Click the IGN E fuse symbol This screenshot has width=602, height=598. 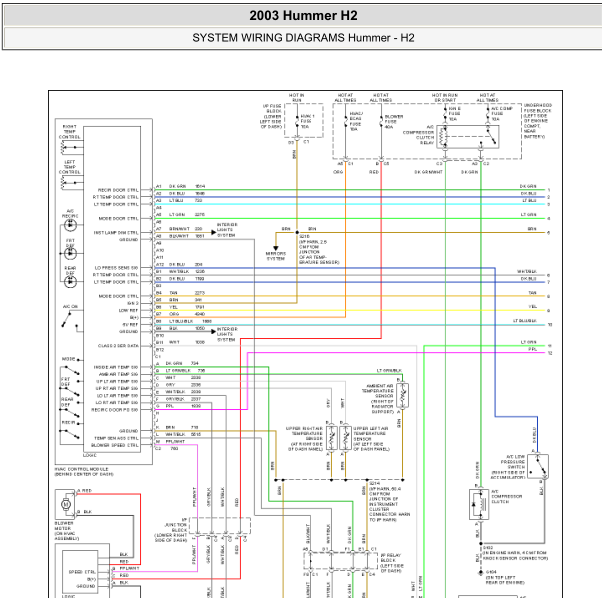tap(445, 114)
